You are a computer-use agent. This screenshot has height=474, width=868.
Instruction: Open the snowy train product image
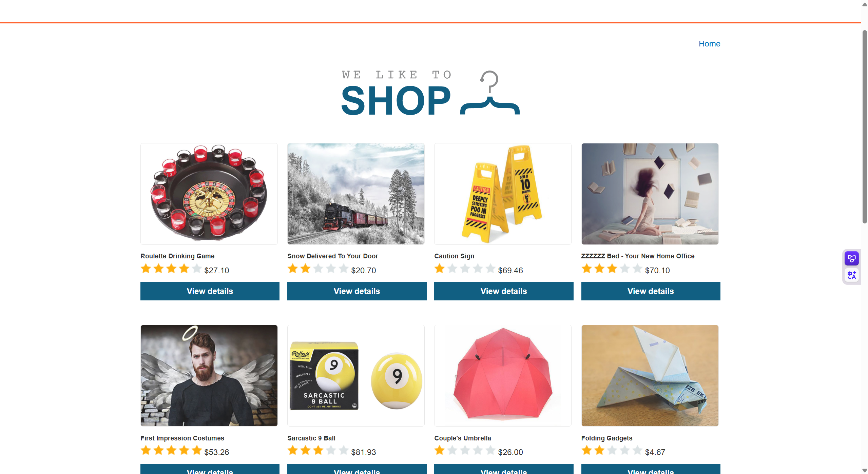pos(356,194)
